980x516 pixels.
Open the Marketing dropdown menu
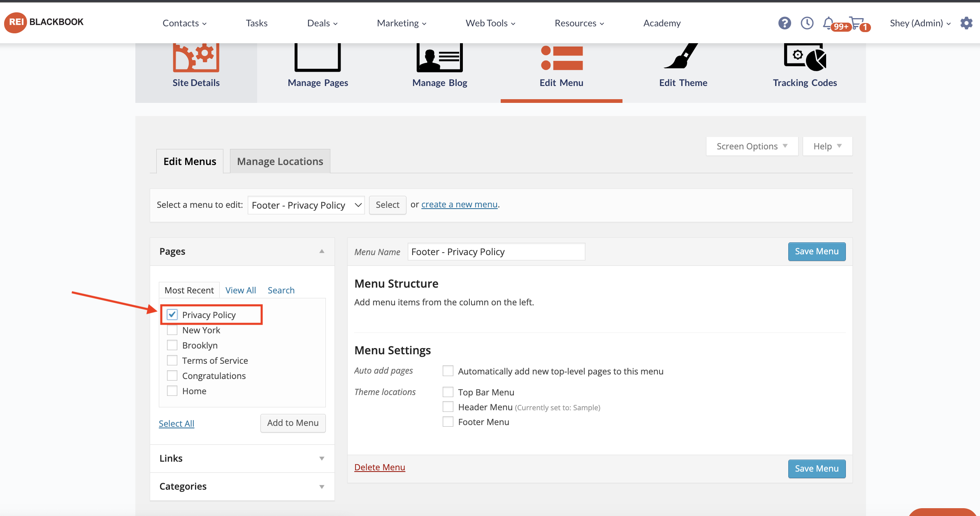[402, 23]
